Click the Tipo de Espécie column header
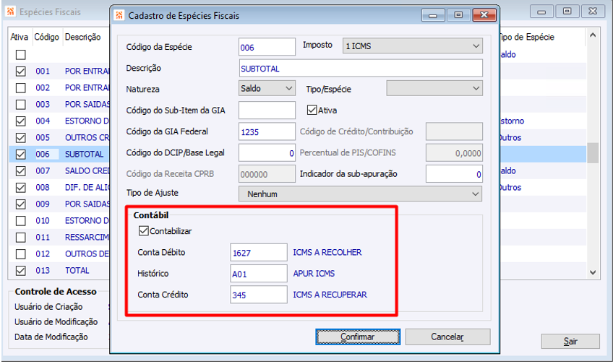The width and height of the screenshot is (613, 364). click(x=526, y=37)
